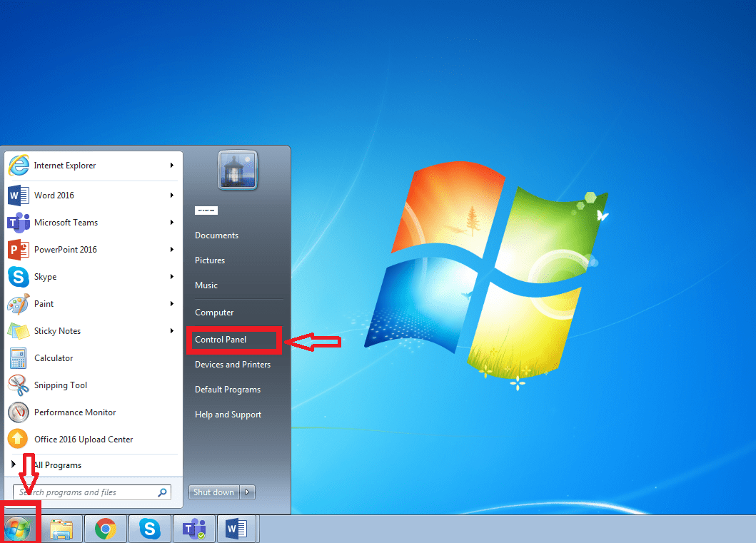This screenshot has width=756, height=543.
Task: Open Internet Explorer icon in Start menu
Action: click(19, 166)
